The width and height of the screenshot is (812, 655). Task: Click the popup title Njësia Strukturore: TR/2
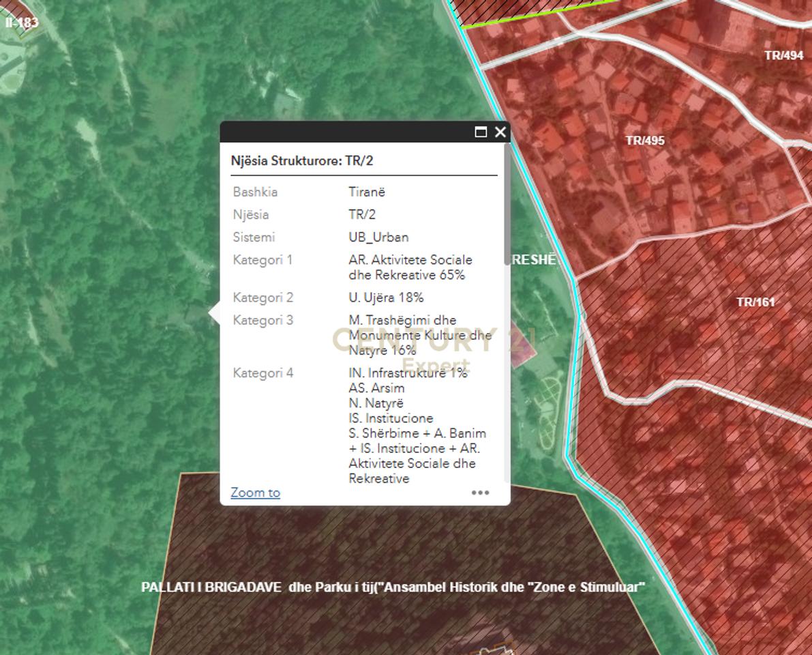pyautogui.click(x=302, y=160)
